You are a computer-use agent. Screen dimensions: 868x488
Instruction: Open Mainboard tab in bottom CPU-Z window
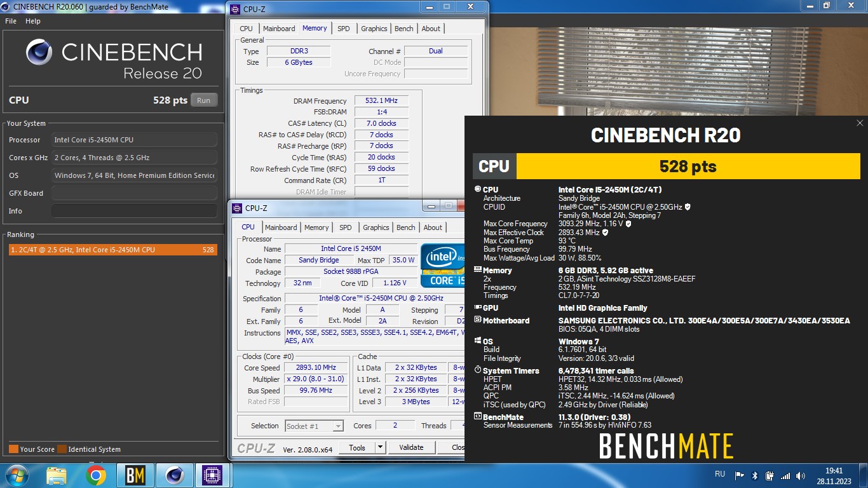point(281,227)
